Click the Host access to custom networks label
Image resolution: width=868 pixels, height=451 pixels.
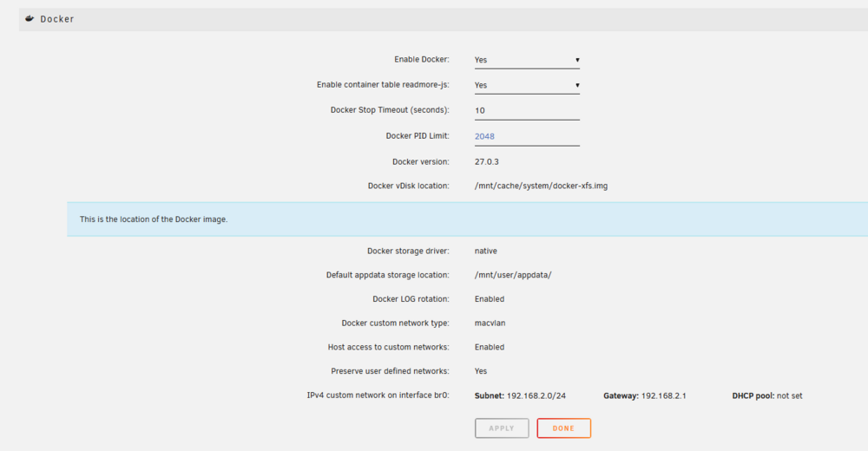389,347
